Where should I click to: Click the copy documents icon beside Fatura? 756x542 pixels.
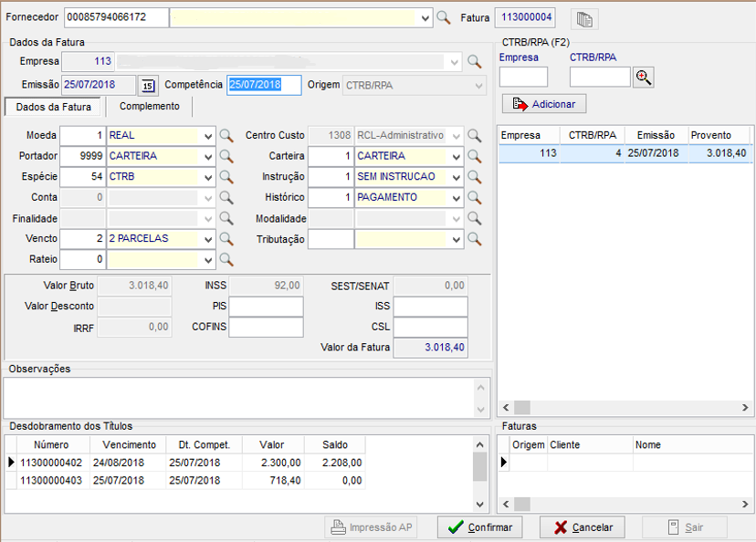click(x=583, y=18)
